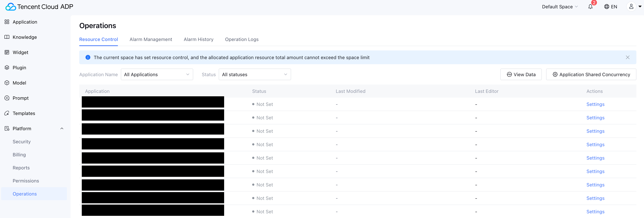Image resolution: width=644 pixels, height=218 pixels.
Task: Switch to the Alarm Management tab
Action: pyautogui.click(x=151, y=40)
